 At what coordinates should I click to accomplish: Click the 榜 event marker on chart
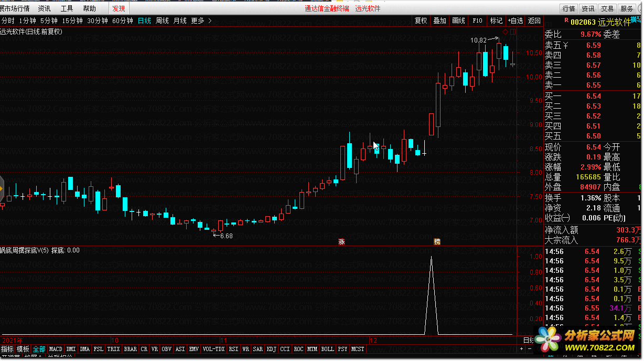click(437, 242)
